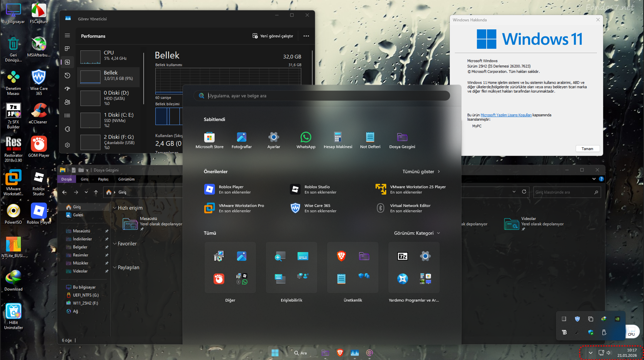Open Task Manager settings gear
Image resolution: width=644 pixels, height=360 pixels.
tap(68, 145)
